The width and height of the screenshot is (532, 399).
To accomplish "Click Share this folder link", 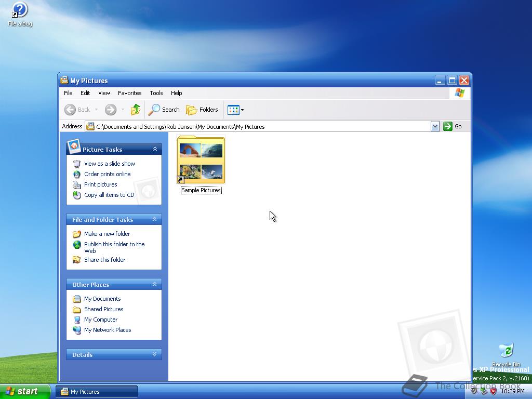I will [x=104, y=260].
